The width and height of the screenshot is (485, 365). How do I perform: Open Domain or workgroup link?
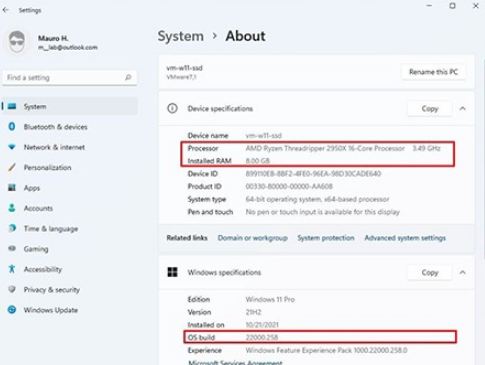(x=253, y=238)
